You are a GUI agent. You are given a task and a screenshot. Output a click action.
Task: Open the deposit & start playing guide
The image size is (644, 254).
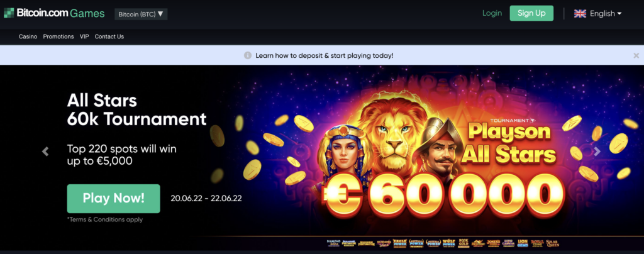coord(324,55)
